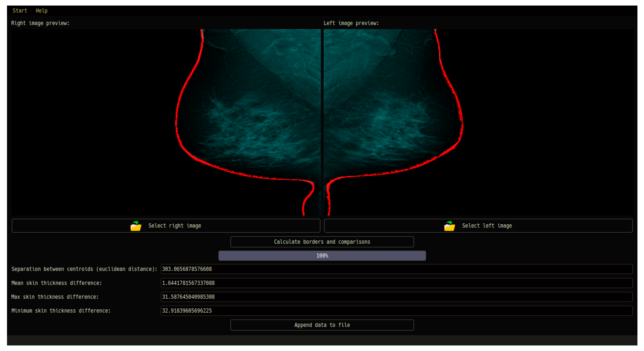Click the Right image preview label
Screen dimensions: 644x351
[x=40, y=23]
